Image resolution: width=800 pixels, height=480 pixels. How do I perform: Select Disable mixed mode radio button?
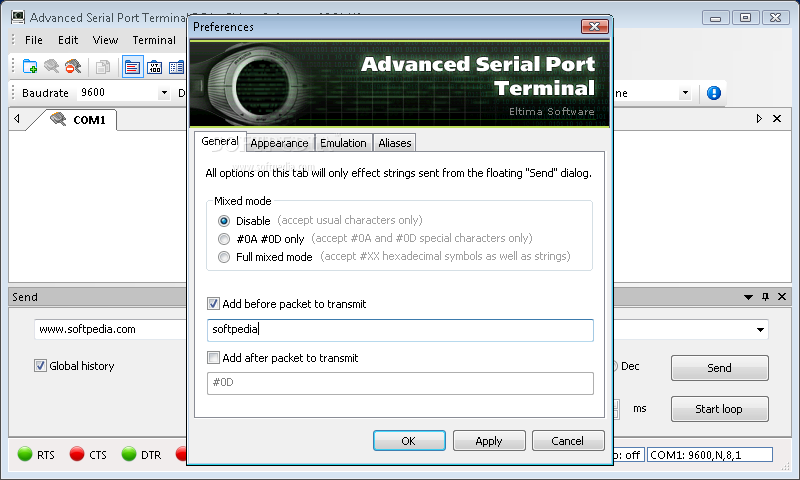pos(223,221)
